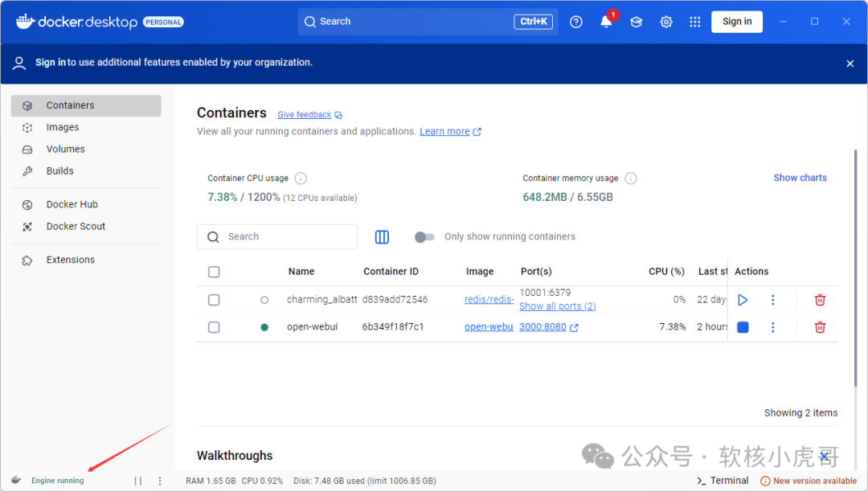Sort by the CPU (%) column header
868x492 pixels.
[x=666, y=271]
